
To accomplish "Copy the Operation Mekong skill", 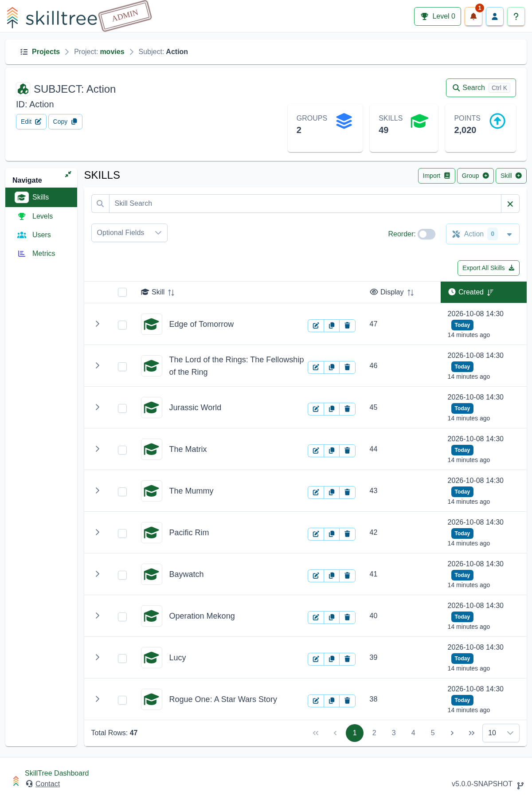I will 332,617.
